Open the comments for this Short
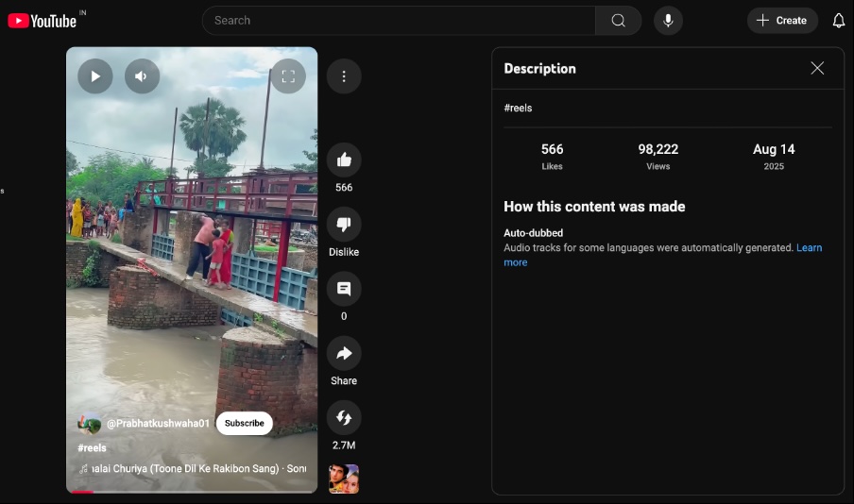 (x=344, y=289)
